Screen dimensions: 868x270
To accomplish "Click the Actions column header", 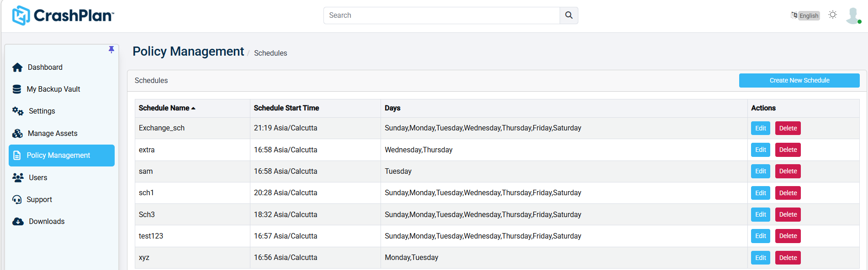I will pos(803,108).
